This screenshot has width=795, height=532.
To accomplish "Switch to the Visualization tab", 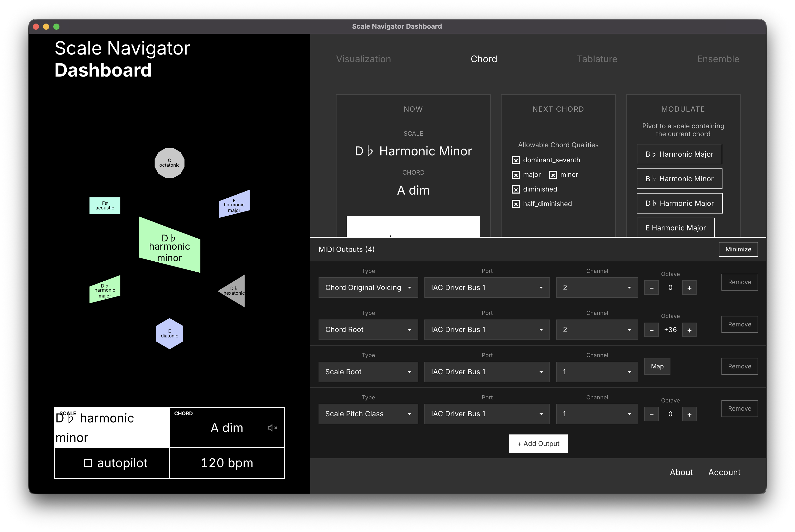I will click(x=363, y=59).
